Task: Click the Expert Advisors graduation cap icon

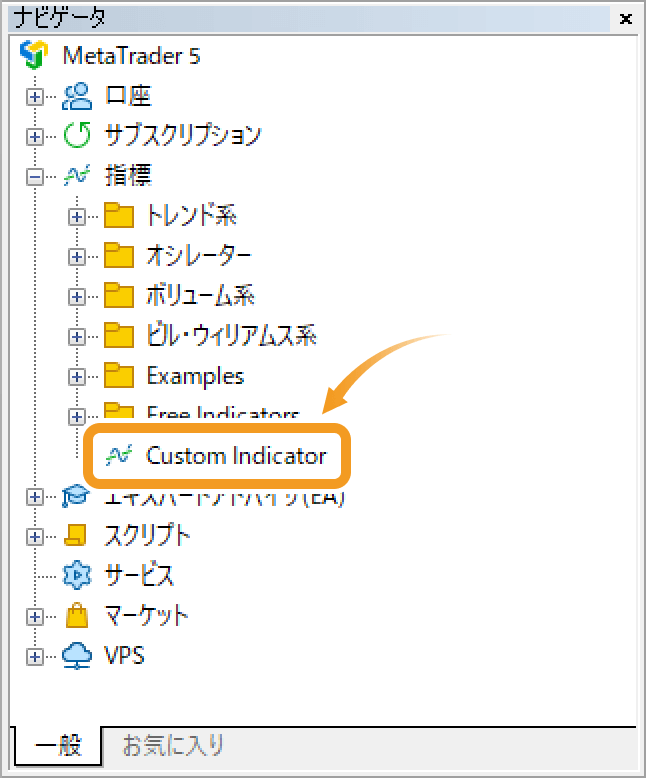Action: [76, 496]
